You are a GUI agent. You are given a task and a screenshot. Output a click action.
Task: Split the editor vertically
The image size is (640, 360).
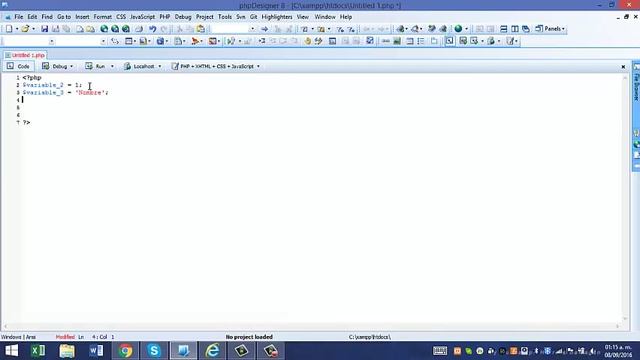click(x=515, y=29)
